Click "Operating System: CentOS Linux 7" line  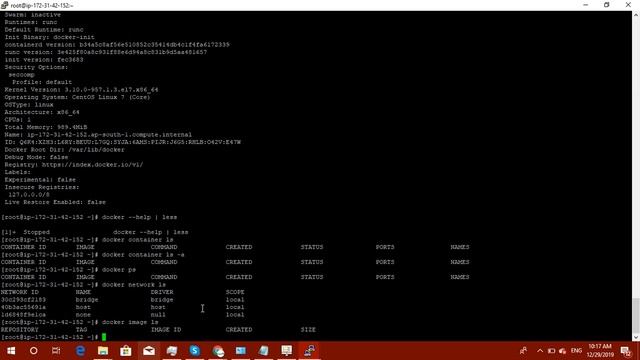77,97
